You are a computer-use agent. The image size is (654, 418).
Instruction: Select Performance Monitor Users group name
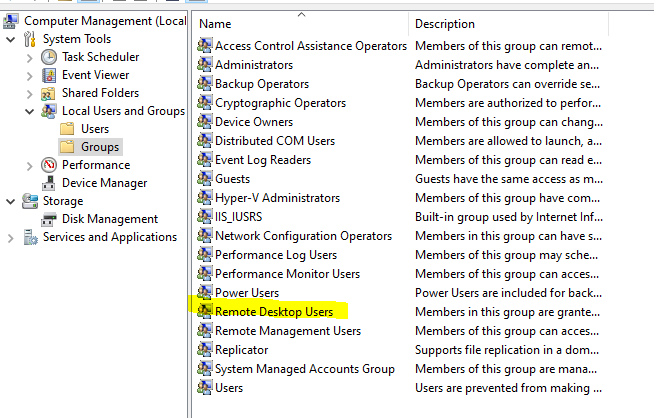(x=287, y=274)
